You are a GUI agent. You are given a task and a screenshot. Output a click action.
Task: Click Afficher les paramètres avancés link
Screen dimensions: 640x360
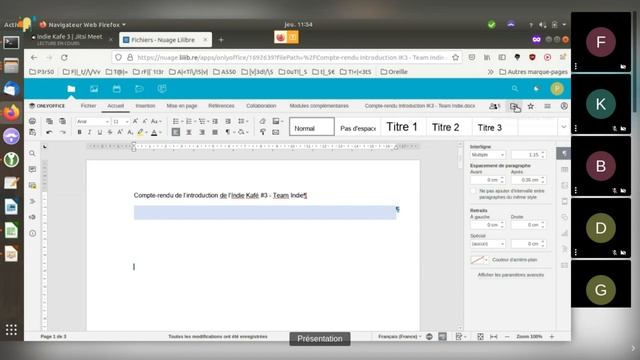pyautogui.click(x=511, y=275)
